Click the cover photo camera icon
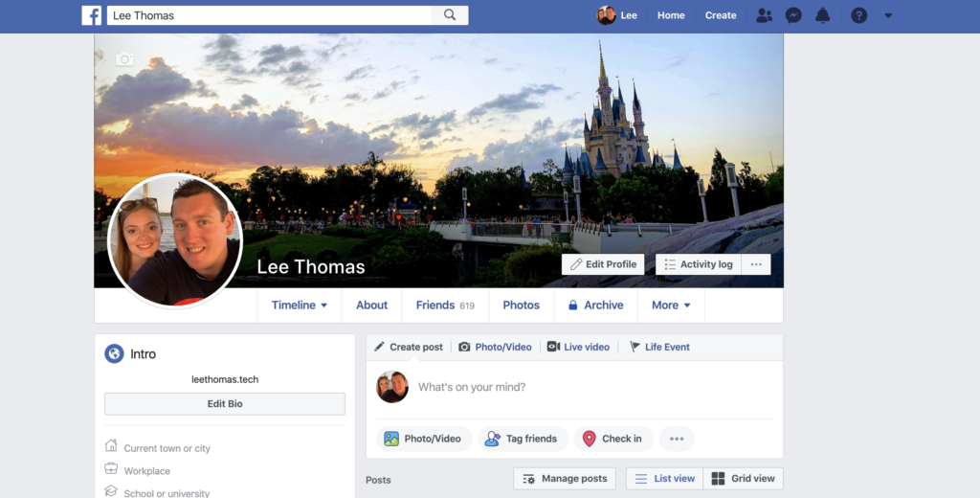The image size is (980, 498). coord(124,59)
